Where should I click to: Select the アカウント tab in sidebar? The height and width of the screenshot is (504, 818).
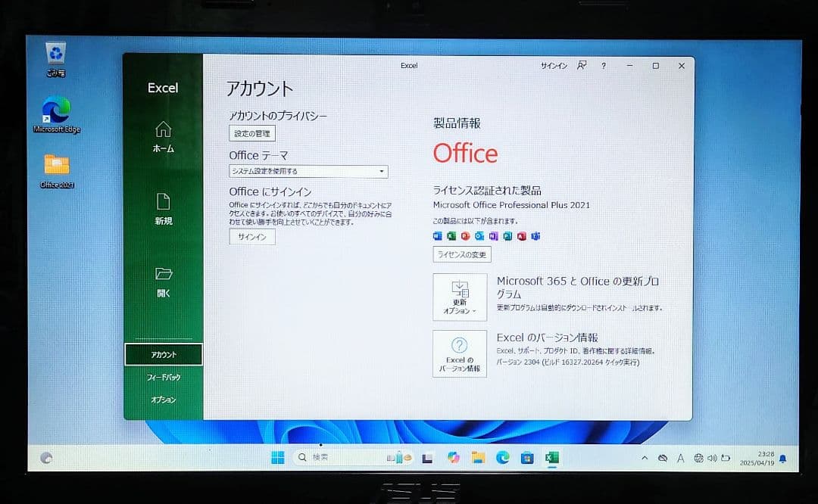(164, 354)
